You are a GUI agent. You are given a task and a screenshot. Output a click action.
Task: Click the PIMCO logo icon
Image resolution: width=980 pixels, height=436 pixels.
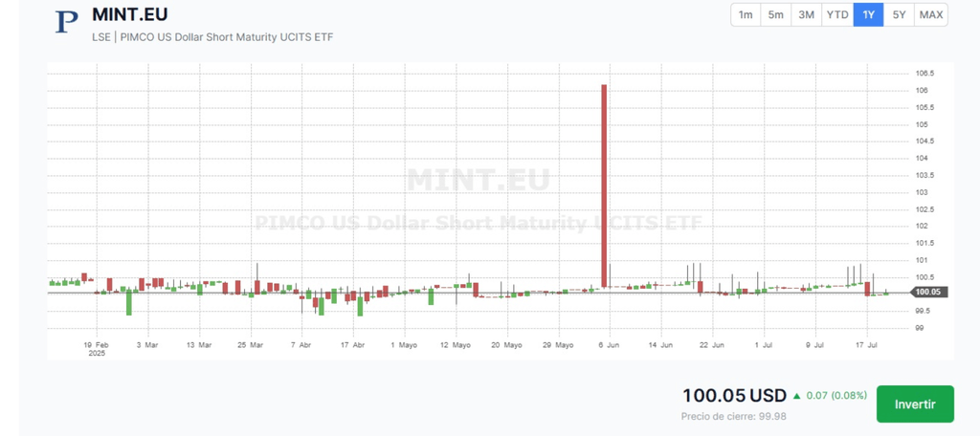pos(67,22)
